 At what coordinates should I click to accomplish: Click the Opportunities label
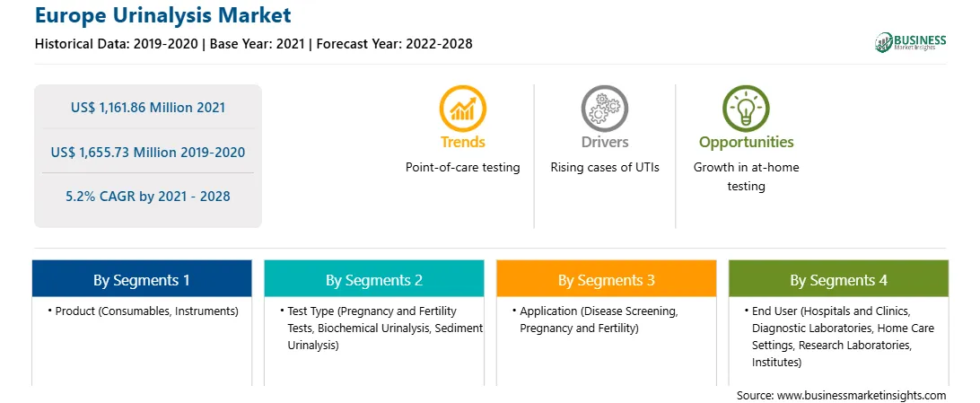[x=747, y=142]
